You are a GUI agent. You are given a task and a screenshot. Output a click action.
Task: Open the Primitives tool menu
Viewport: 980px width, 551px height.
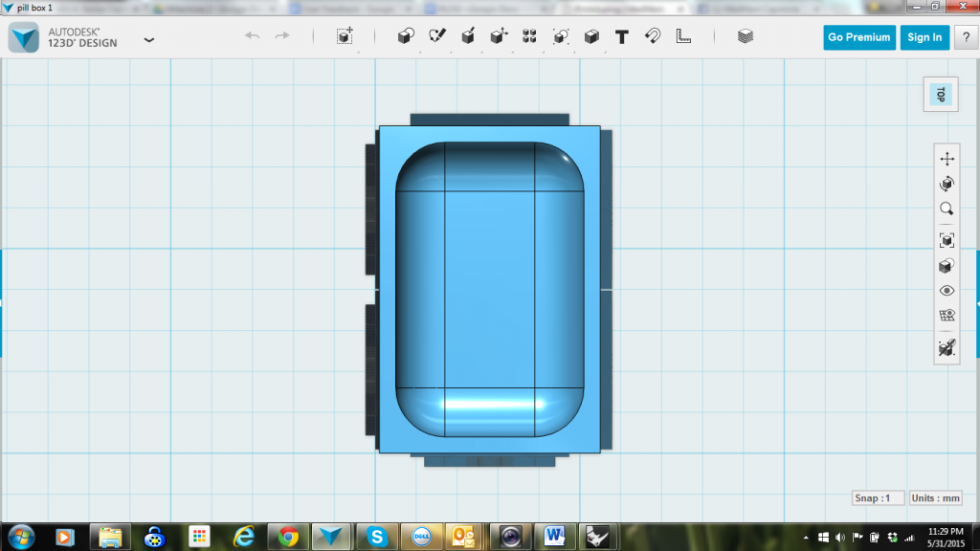tap(405, 37)
